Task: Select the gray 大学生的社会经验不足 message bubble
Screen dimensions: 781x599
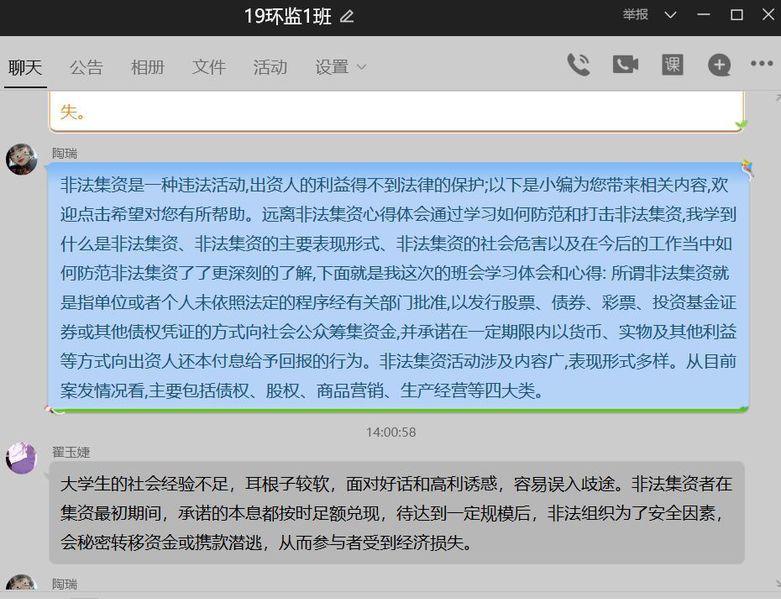Action: (x=396, y=513)
